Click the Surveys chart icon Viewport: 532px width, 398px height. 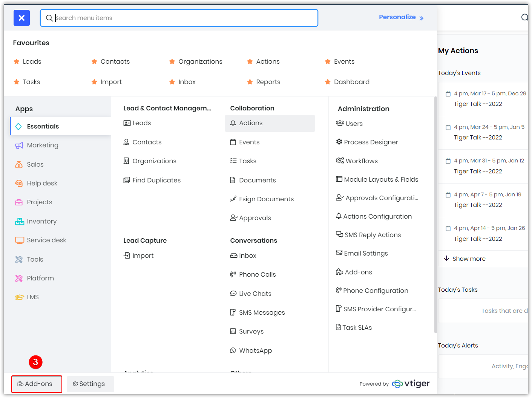pyautogui.click(x=233, y=331)
